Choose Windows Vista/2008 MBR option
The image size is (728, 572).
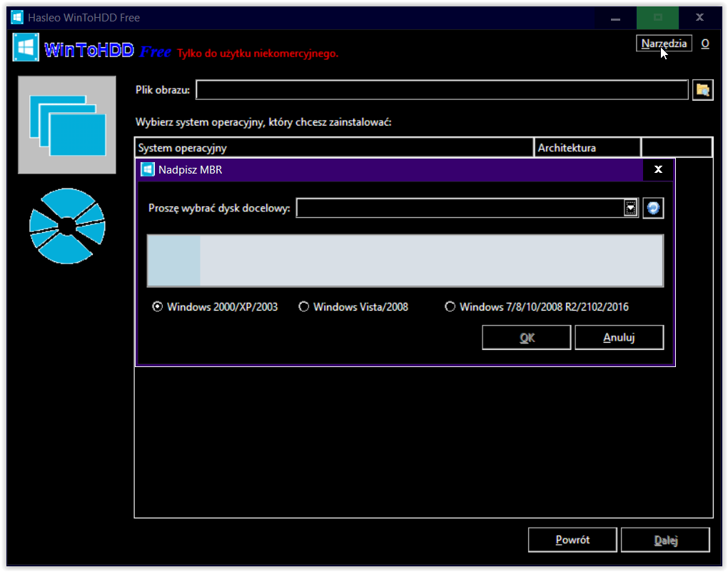click(353, 306)
